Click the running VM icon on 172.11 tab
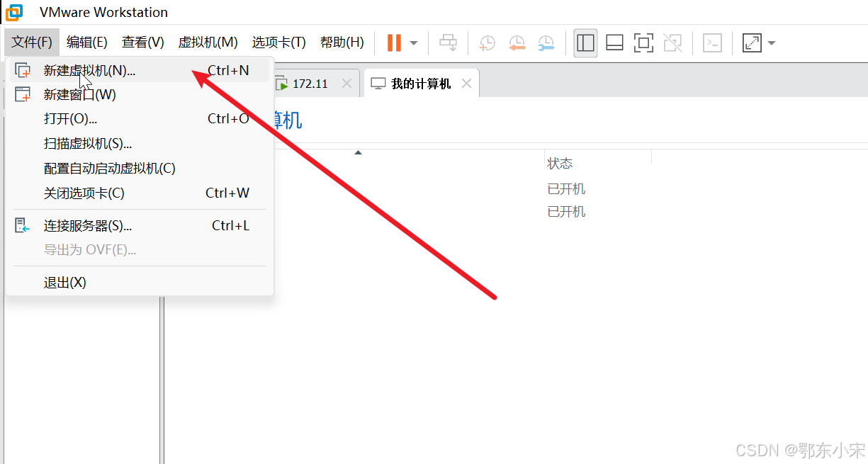This screenshot has width=868, height=464. tap(281, 84)
